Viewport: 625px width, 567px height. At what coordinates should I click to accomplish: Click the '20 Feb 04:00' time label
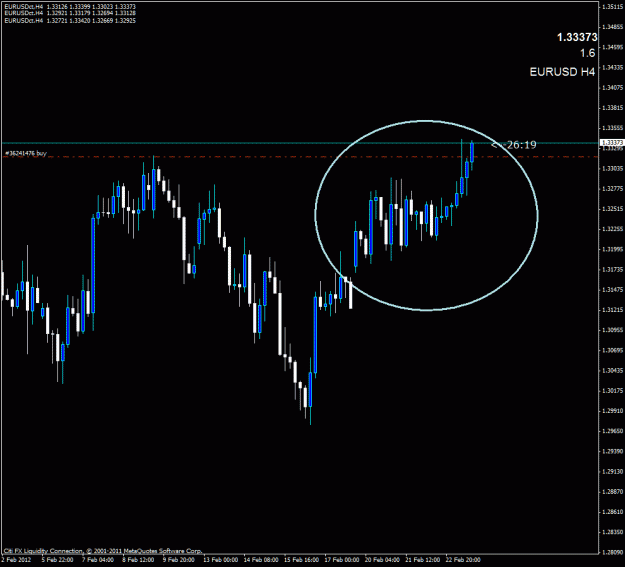tap(382, 560)
